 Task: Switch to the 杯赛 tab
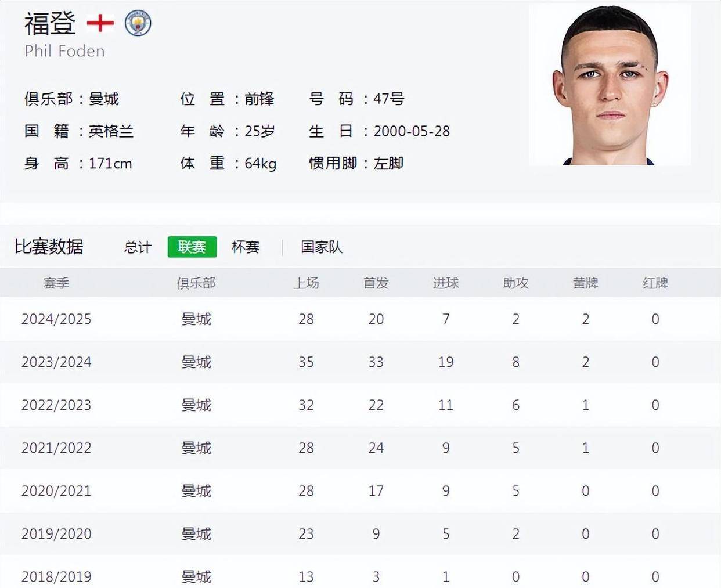pyautogui.click(x=246, y=247)
